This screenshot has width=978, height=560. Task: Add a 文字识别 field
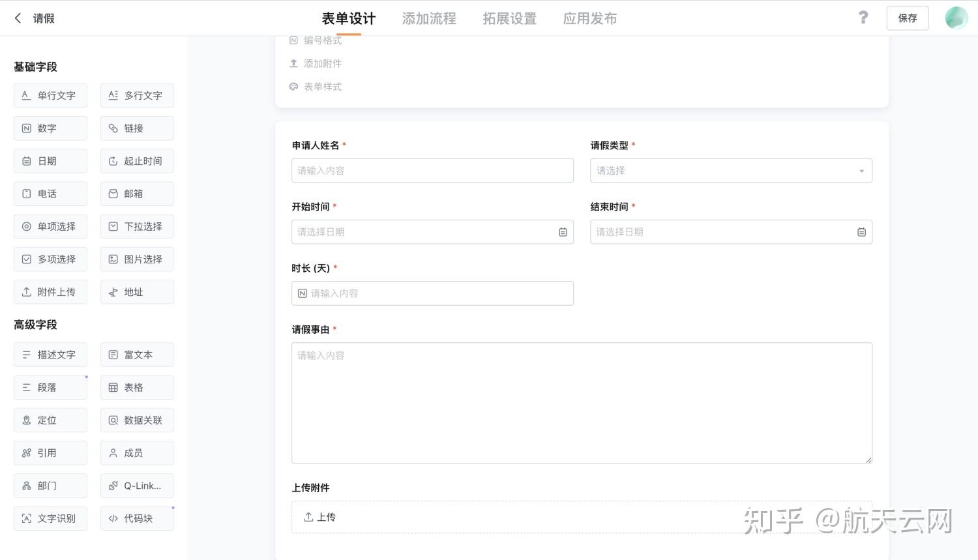50,518
